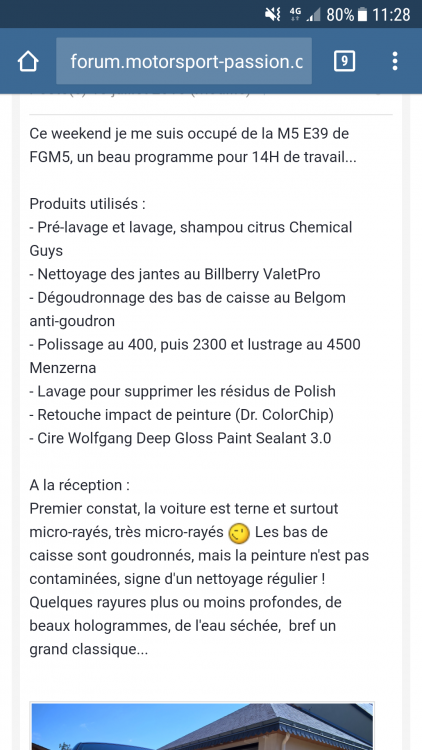This screenshot has height=750, width=422.
Task: Tap the Wolfgang Deep Gloss Paint Sealant line
Action: [180, 439]
